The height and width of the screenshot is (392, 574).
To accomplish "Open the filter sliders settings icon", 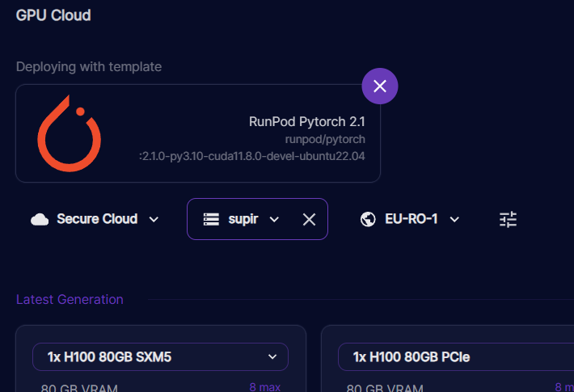I will 508,219.
